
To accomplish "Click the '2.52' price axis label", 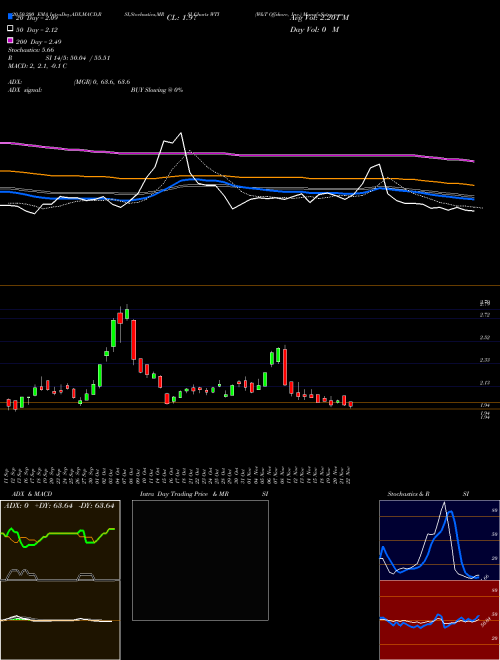I will (485, 338).
